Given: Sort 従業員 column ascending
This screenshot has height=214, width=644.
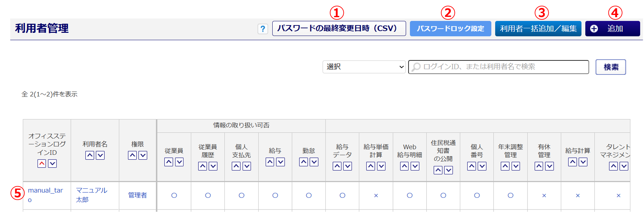Looking at the screenshot, I should click(x=169, y=162).
